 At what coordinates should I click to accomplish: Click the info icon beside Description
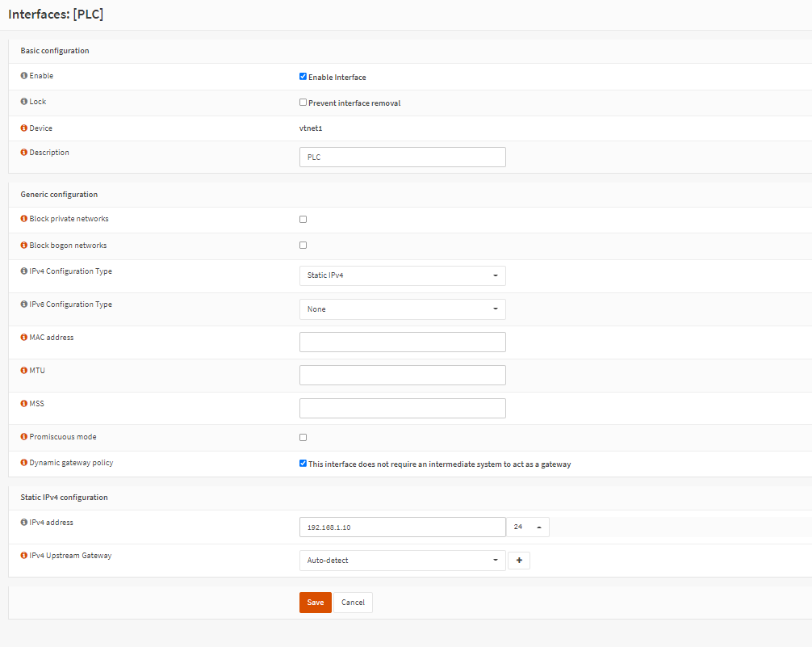click(x=24, y=153)
